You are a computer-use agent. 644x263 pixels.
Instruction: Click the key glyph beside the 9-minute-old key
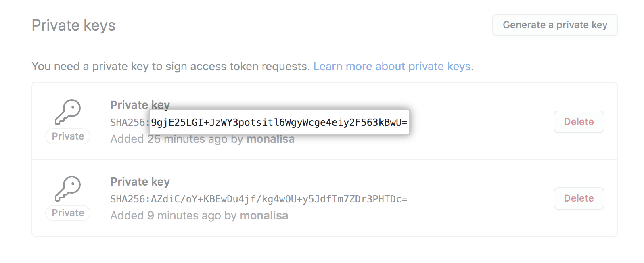tap(67, 189)
